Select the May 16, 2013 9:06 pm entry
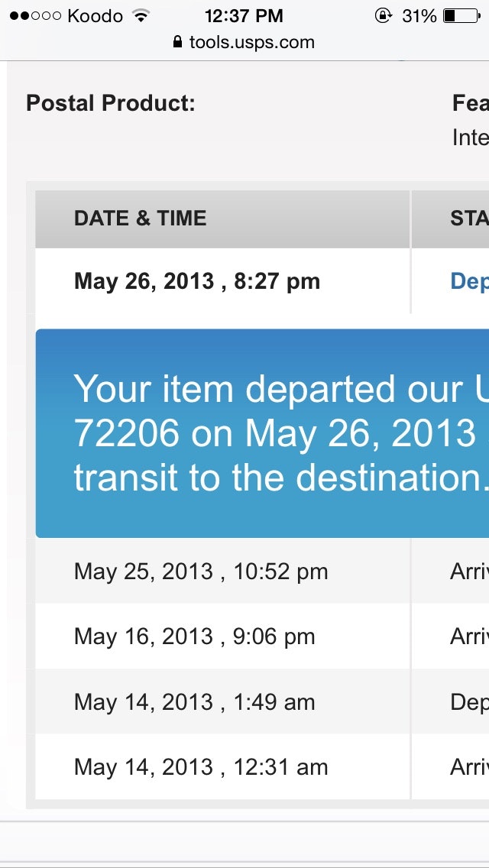The width and height of the screenshot is (489, 868). click(x=194, y=636)
